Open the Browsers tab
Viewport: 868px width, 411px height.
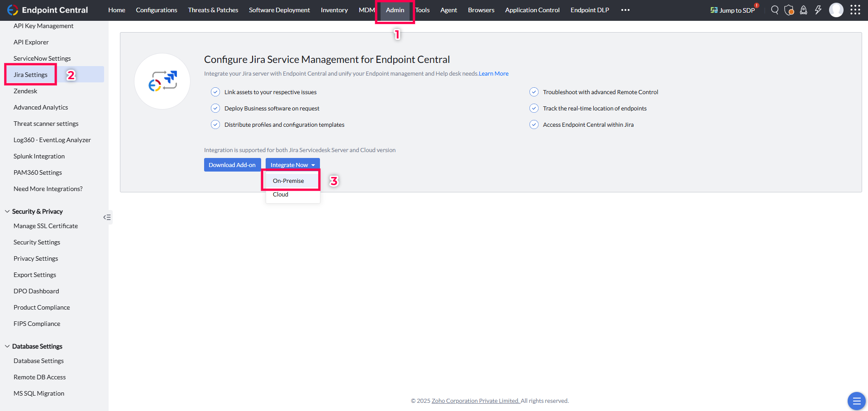tap(481, 10)
